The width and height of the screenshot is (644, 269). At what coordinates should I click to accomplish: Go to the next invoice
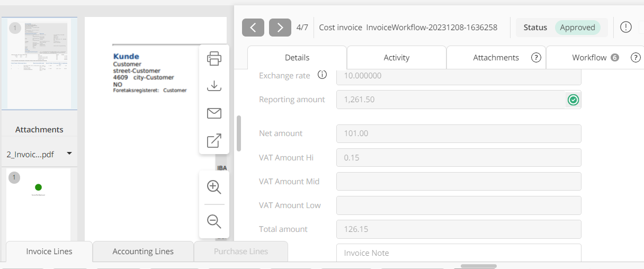pos(280,28)
